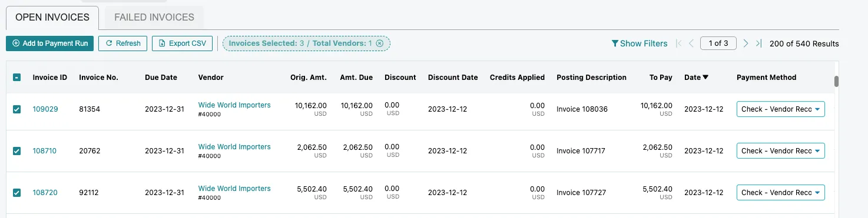Click the To Pay column header

pos(661,78)
